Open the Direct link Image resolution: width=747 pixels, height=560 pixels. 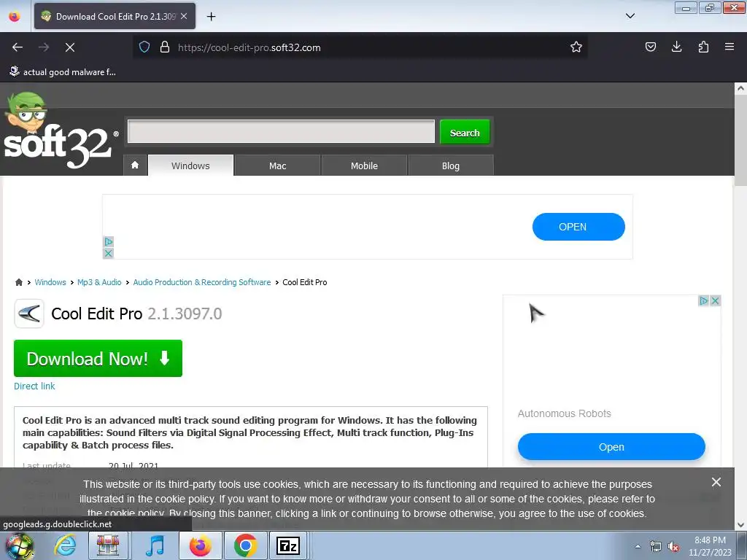click(x=34, y=386)
